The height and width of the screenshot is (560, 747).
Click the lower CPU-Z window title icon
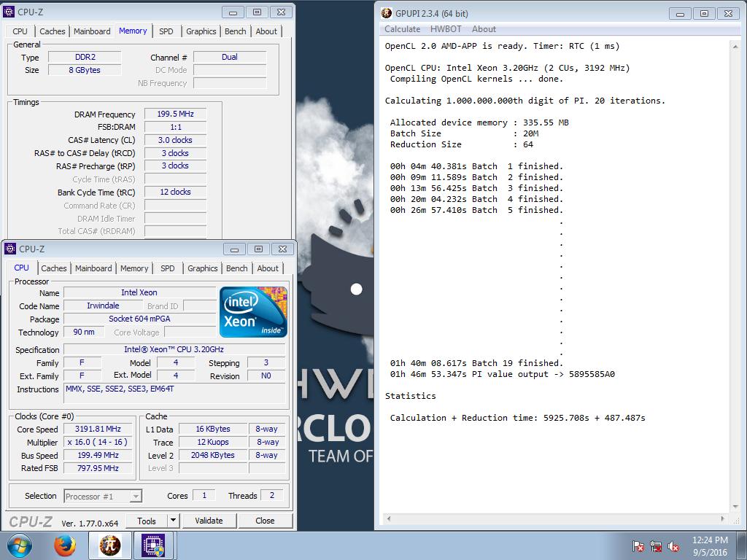pos(10,249)
